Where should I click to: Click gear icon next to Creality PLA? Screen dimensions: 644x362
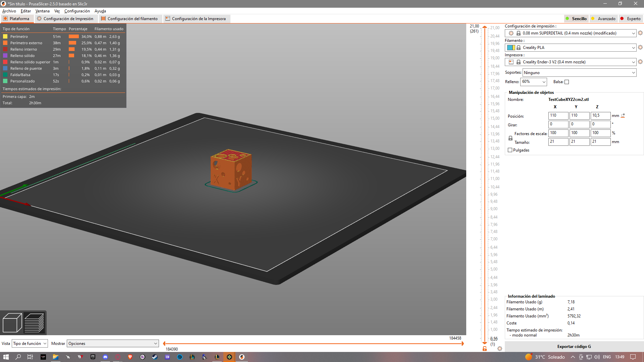pos(640,48)
